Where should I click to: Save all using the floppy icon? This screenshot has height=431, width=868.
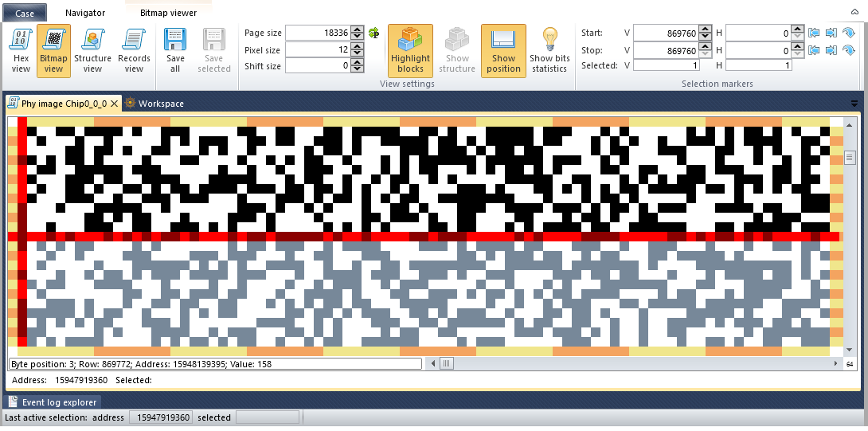[x=175, y=51]
